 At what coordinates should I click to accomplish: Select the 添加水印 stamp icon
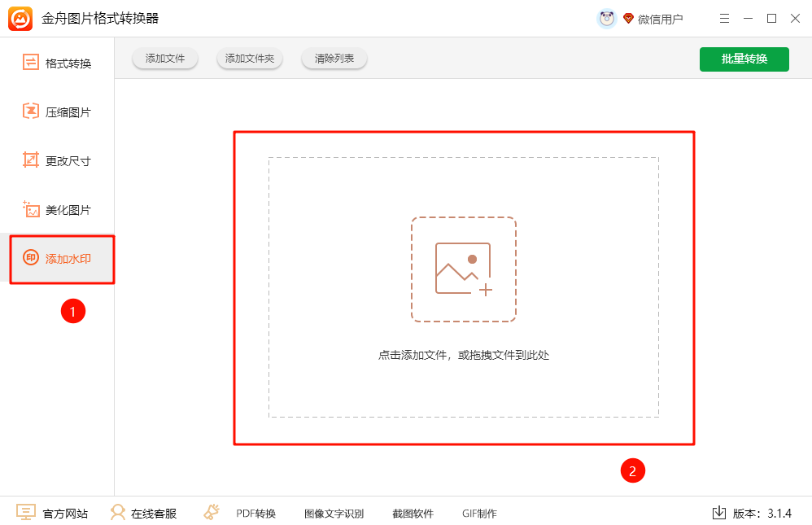[31, 257]
